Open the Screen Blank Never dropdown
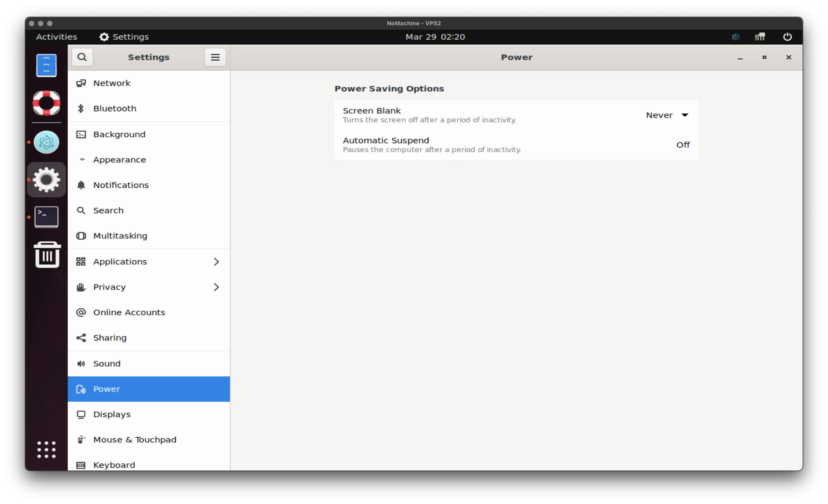The image size is (828, 504). coord(667,115)
